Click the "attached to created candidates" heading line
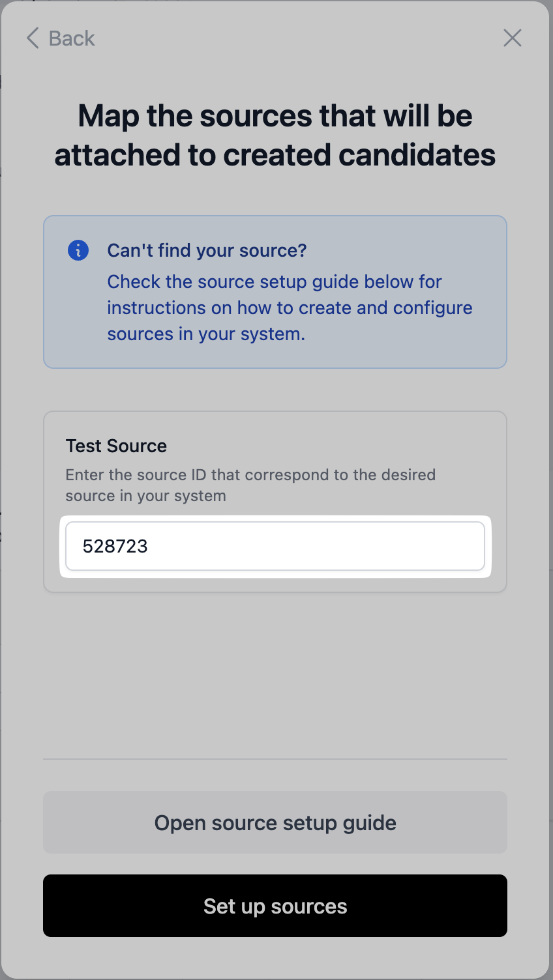 (x=275, y=155)
